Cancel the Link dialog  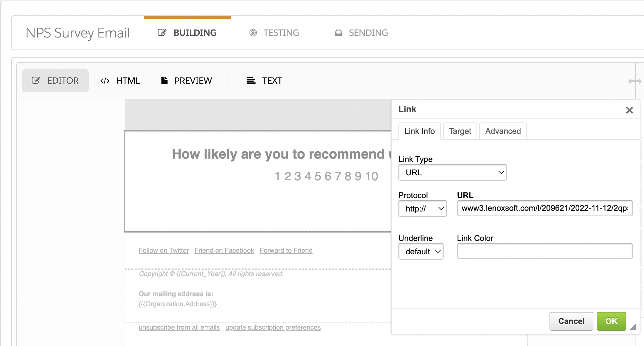pos(571,321)
